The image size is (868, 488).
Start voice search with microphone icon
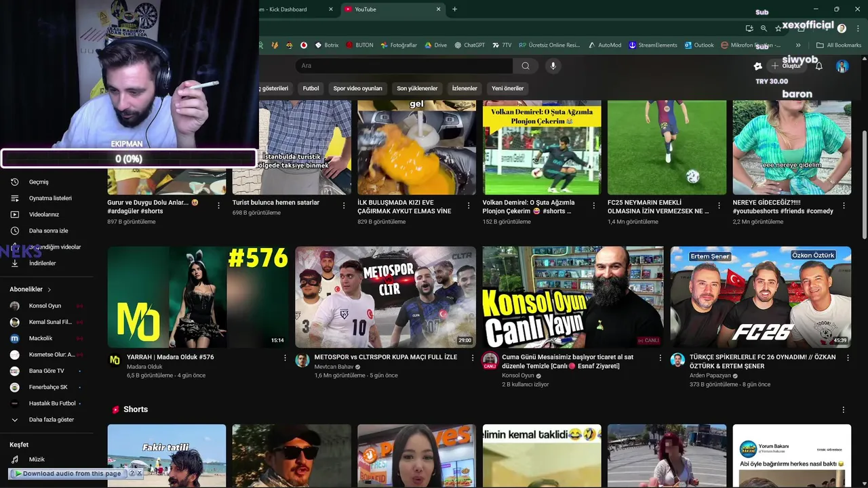pos(553,66)
